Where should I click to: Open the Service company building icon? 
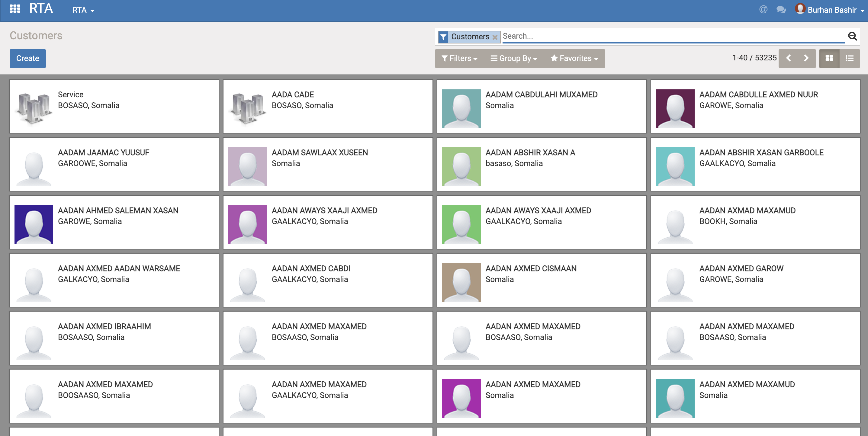34,108
